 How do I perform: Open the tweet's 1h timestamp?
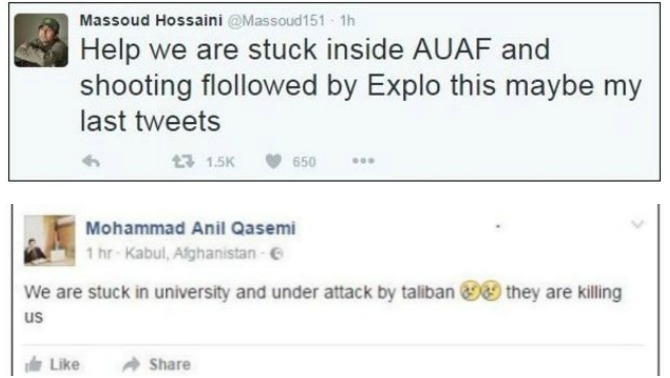pyautogui.click(x=347, y=21)
